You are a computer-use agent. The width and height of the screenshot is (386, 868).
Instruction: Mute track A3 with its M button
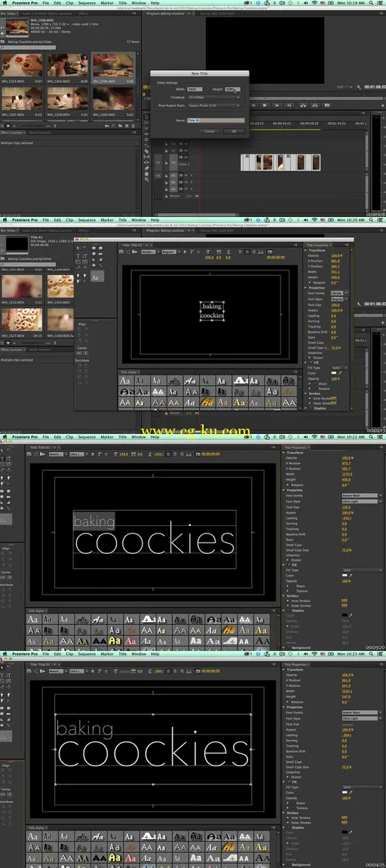[x=185, y=188]
